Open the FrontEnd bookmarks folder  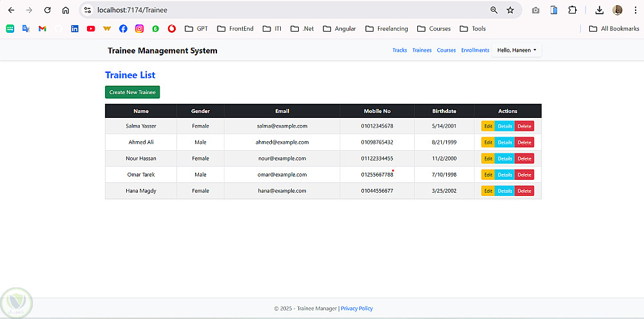point(235,28)
